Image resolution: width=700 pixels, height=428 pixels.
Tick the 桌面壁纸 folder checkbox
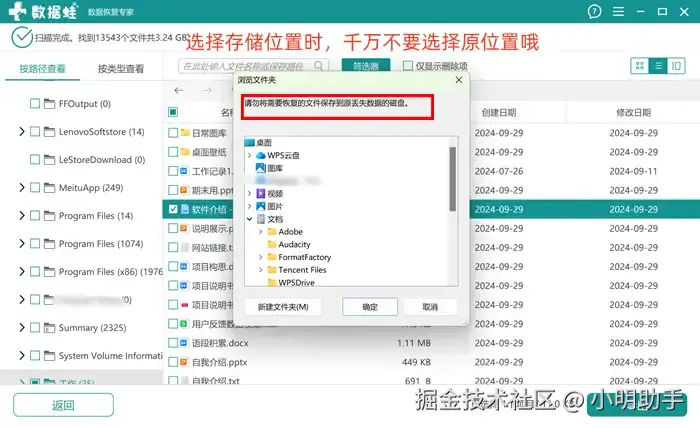(x=173, y=152)
